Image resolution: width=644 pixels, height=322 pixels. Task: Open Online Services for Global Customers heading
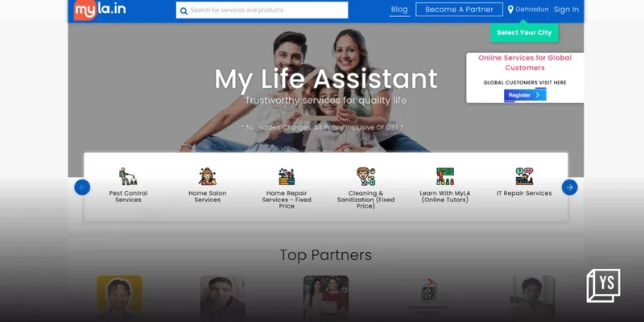525,63
